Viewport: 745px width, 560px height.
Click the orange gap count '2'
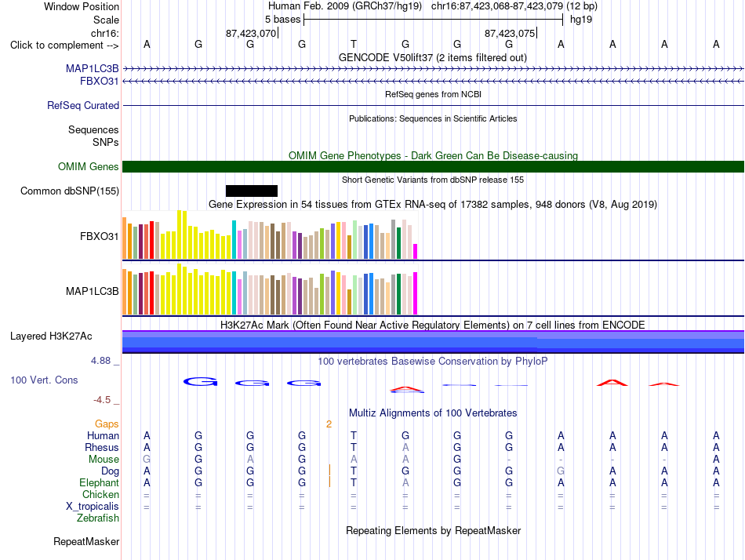click(329, 424)
